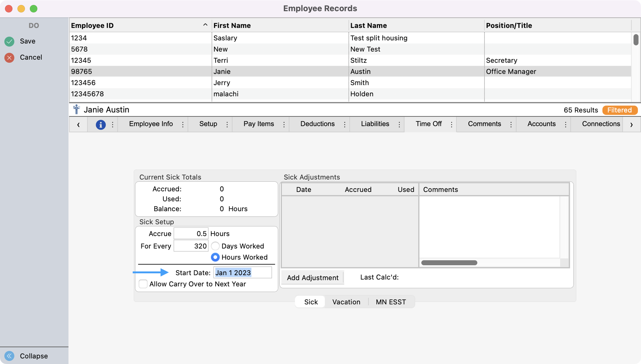Open options dots next to Pay Items tab
The width and height of the screenshot is (641, 364).
[x=284, y=124]
